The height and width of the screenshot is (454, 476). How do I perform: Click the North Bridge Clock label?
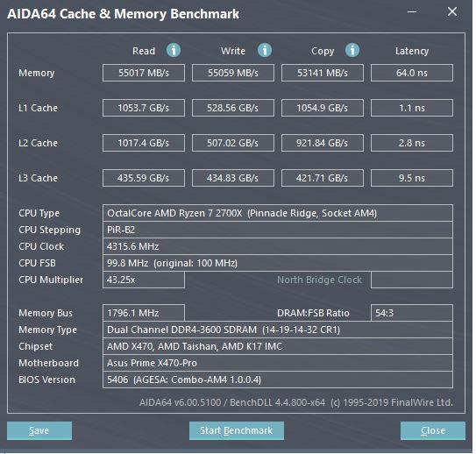(x=319, y=280)
